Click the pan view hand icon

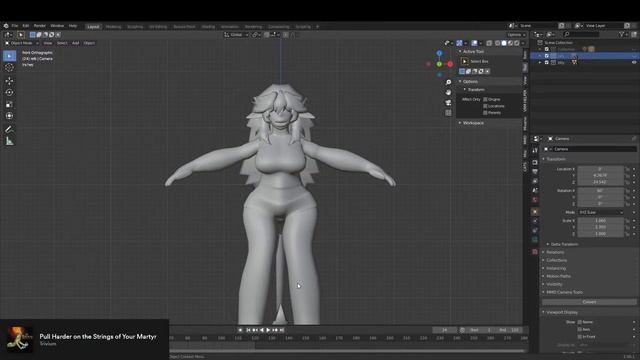(x=448, y=93)
